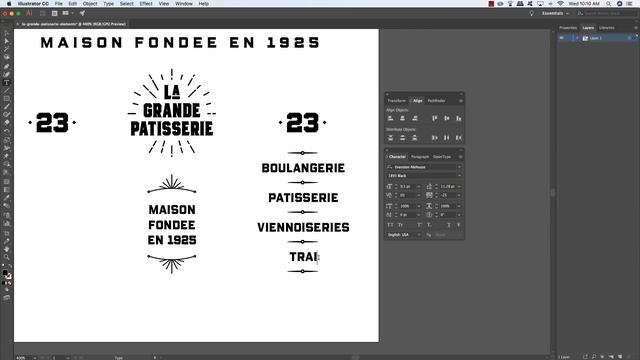This screenshot has width=640, height=360.
Task: Click Vertical Align Top icon
Action: (435, 118)
